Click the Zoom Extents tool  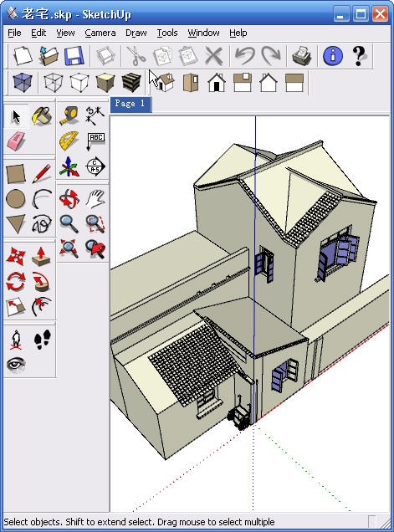tap(69, 248)
